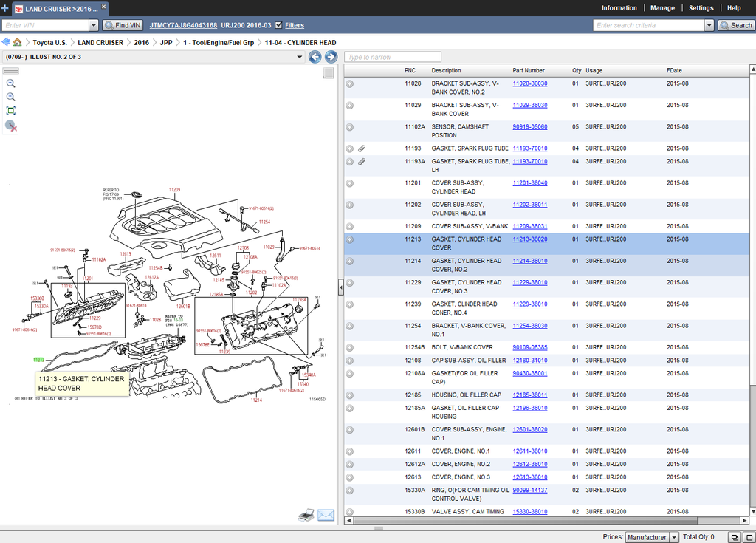Screen dimensions: 756x543
Task: Open the Information menu
Action: (619, 8)
